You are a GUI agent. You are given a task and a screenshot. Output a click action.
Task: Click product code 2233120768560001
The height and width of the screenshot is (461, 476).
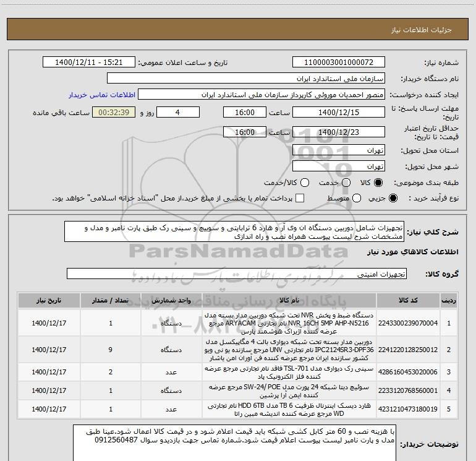click(408, 390)
